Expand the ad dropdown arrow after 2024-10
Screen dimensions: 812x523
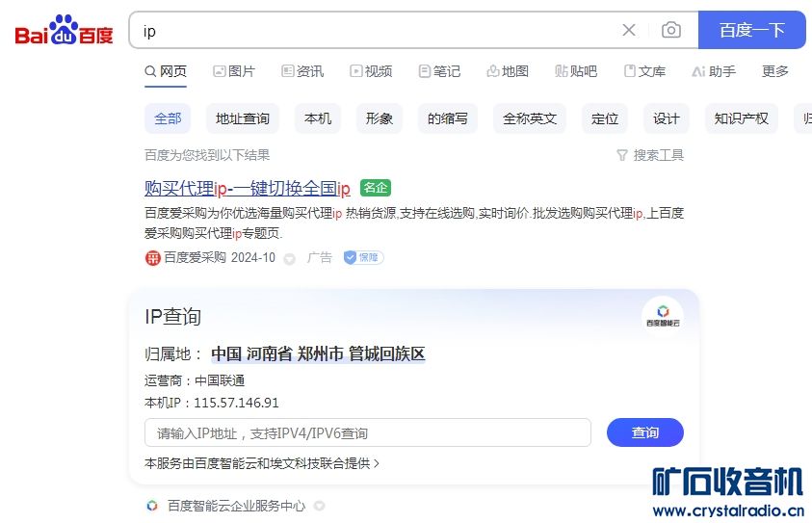pyautogui.click(x=290, y=259)
